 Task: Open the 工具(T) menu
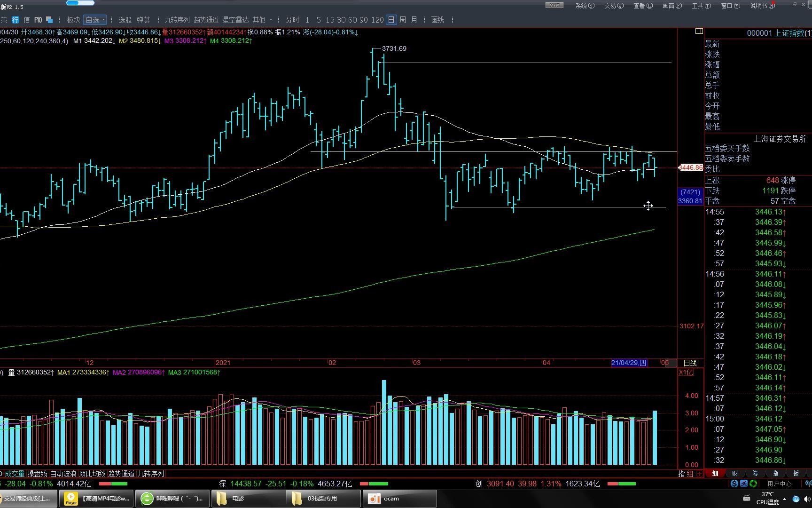(x=701, y=6)
